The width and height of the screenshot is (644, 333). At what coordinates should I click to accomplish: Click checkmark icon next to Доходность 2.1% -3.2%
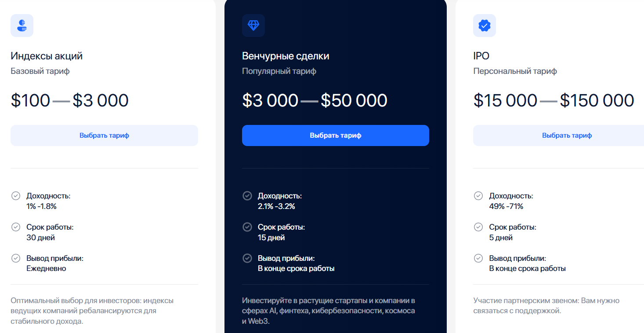pyautogui.click(x=247, y=196)
